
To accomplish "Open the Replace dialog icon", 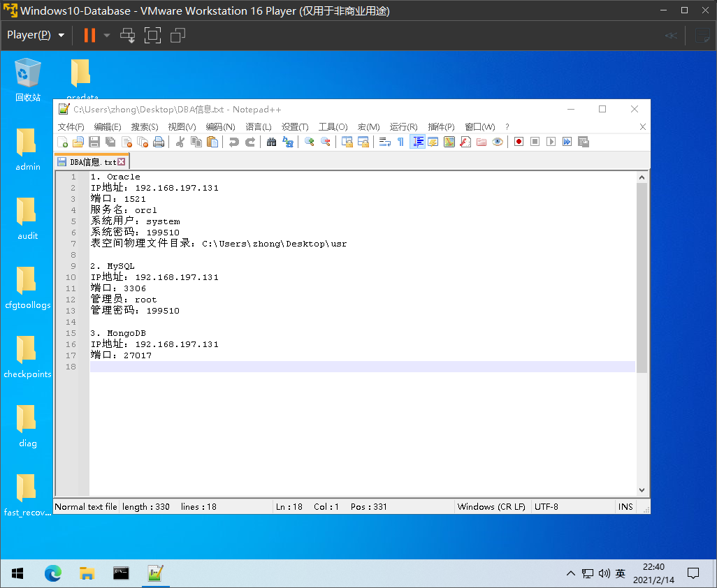I will click(288, 142).
